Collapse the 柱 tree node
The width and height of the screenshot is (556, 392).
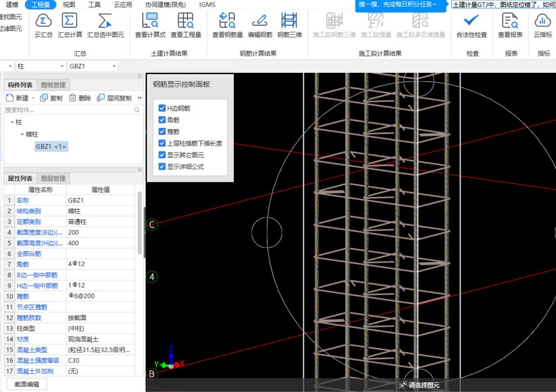pos(12,122)
